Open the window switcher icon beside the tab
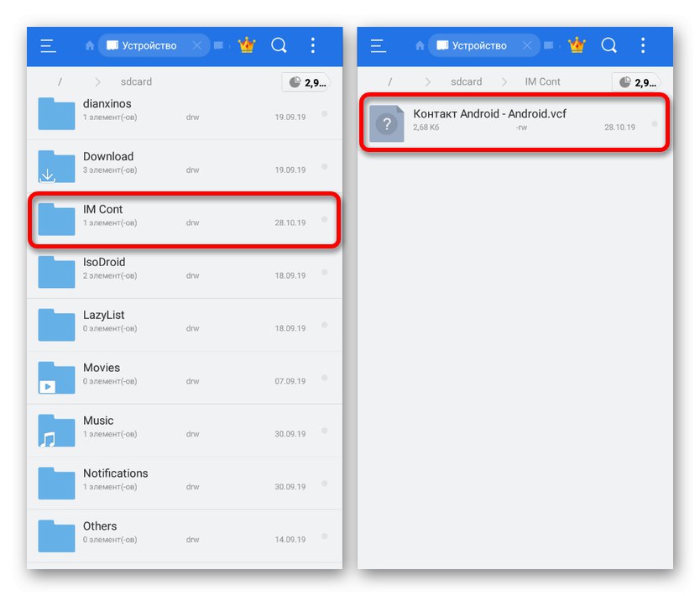This screenshot has width=700, height=596. [x=219, y=45]
